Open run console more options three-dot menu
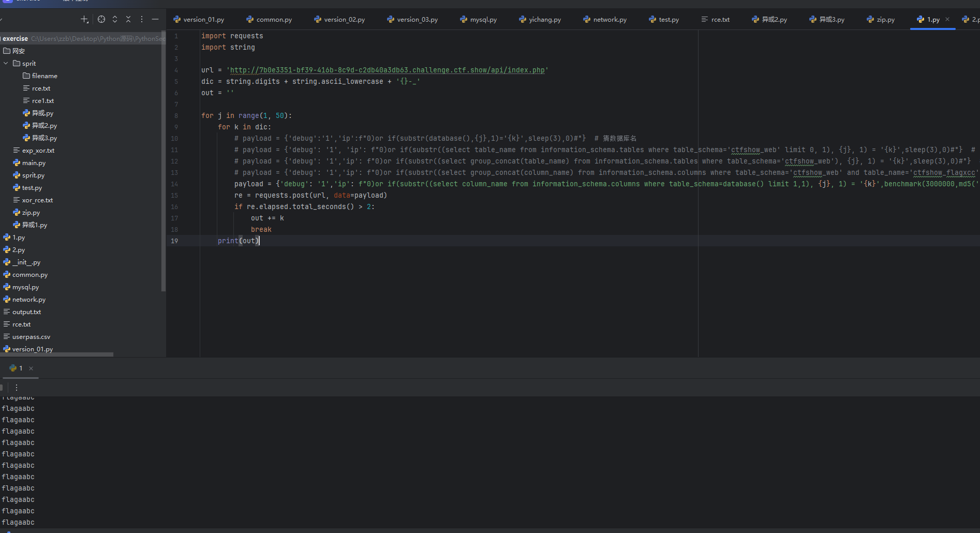The width and height of the screenshot is (980, 533). pos(17,387)
